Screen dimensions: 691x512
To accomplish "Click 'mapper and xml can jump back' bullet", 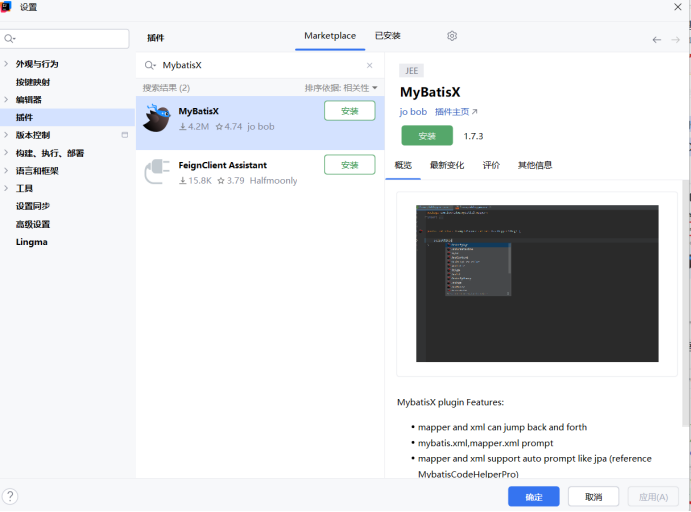I will [x=502, y=427].
